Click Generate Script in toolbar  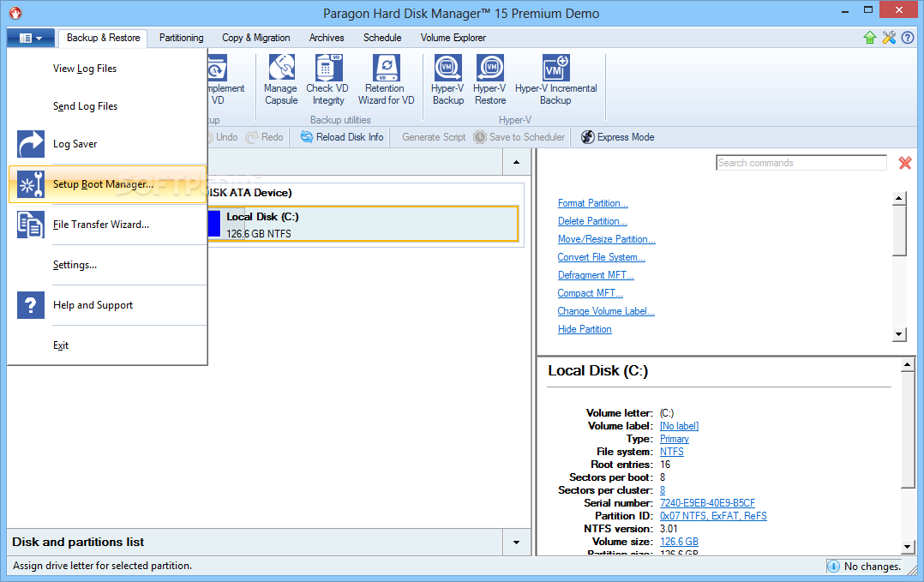tap(434, 137)
